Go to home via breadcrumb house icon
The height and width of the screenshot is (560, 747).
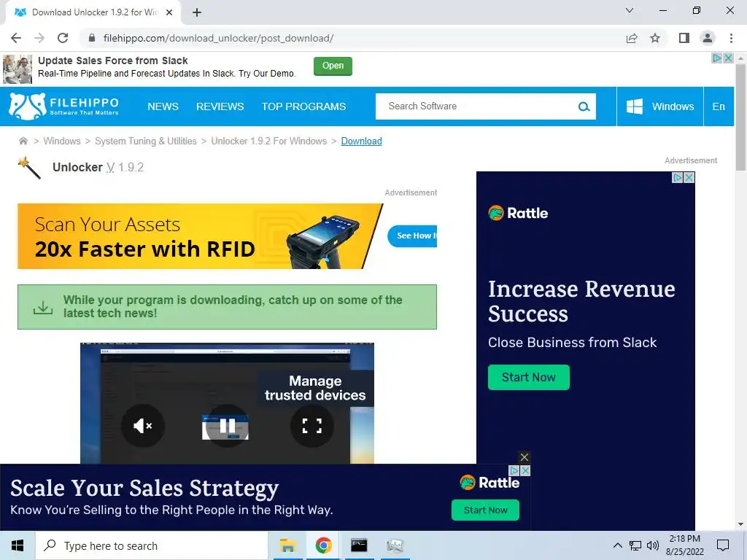tap(23, 141)
